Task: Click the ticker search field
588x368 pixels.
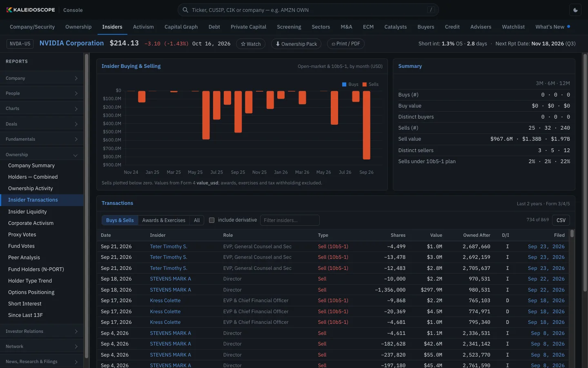Action: click(308, 10)
